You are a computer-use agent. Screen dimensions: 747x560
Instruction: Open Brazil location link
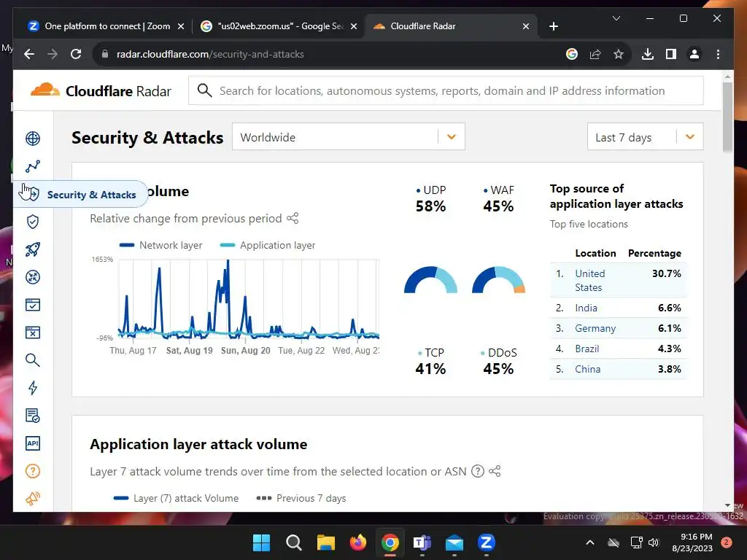coord(587,349)
